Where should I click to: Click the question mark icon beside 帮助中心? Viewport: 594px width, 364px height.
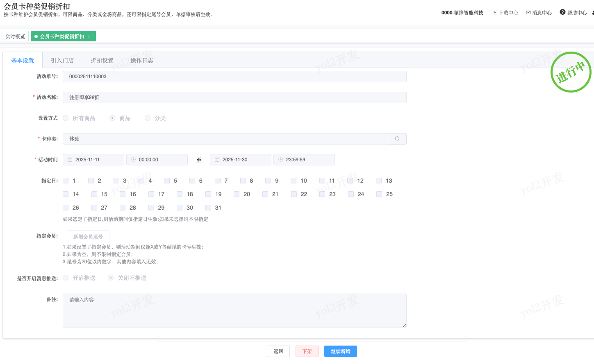coord(562,12)
